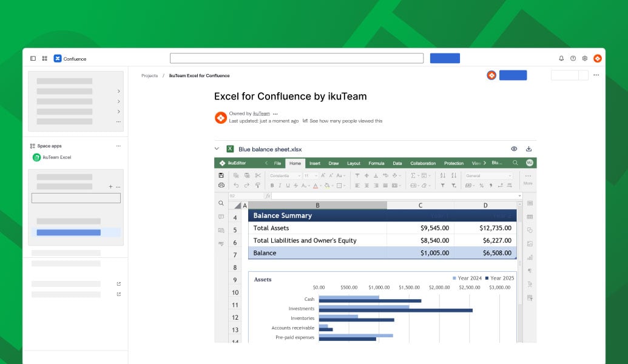Open the font color picker swatch
The image size is (628, 364).
(316, 185)
